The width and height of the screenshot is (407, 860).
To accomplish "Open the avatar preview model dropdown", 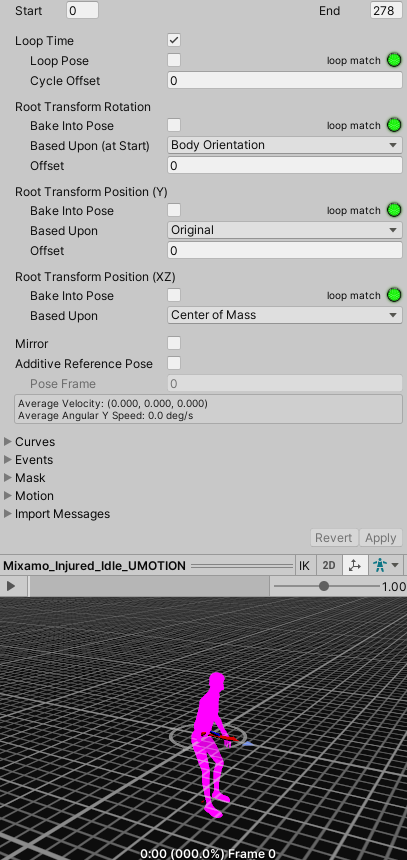I will pos(386,565).
